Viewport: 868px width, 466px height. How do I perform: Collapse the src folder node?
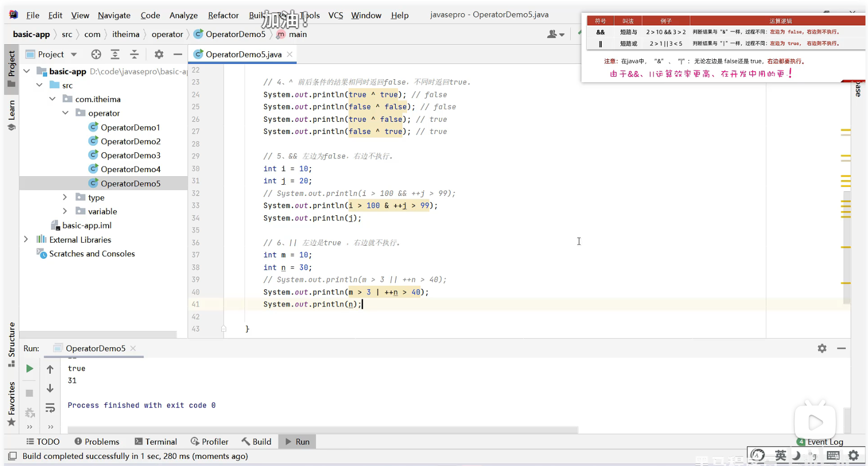click(40, 85)
